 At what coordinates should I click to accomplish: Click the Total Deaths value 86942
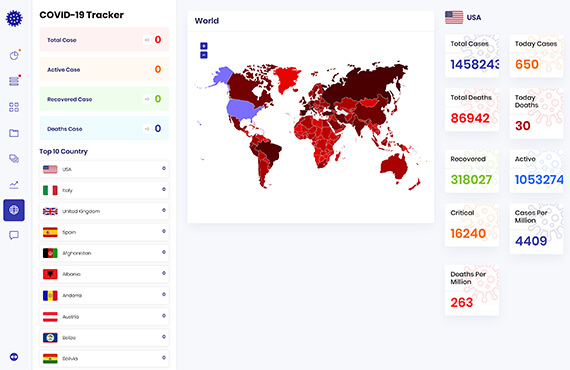tap(470, 118)
